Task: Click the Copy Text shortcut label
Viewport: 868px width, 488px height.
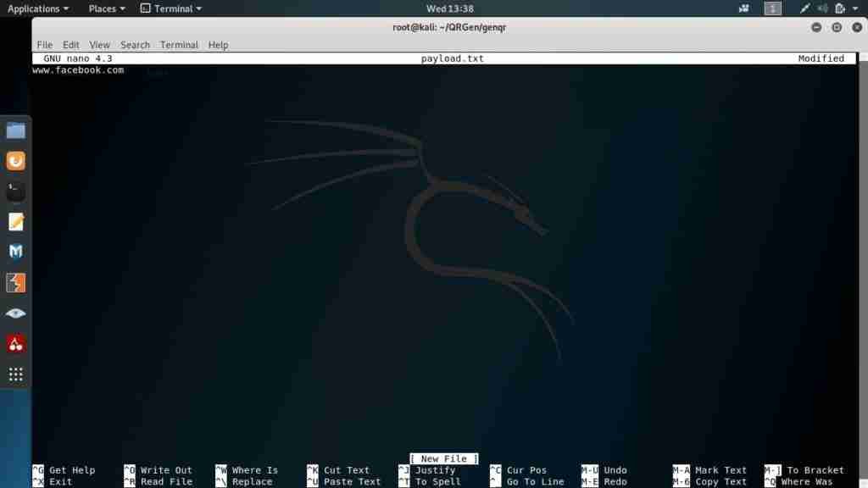Action: click(x=721, y=481)
